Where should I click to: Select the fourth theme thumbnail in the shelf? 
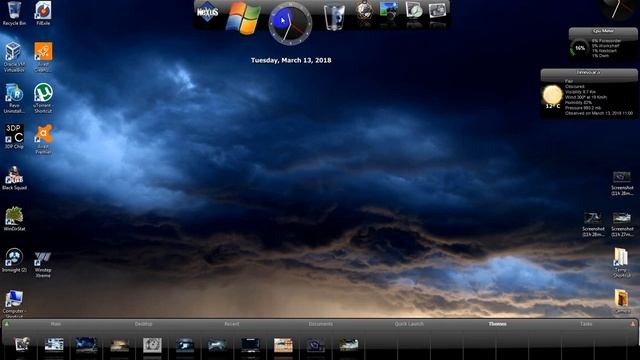click(120, 345)
